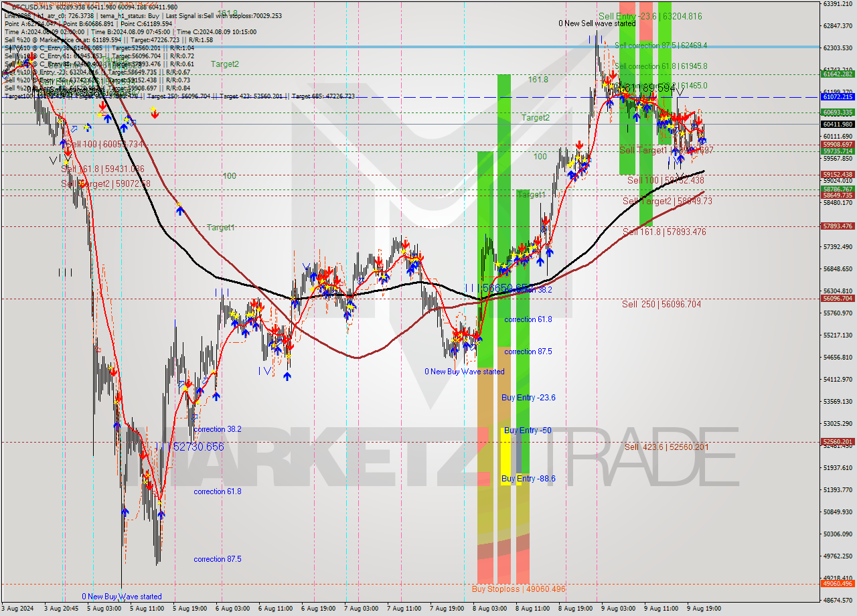Click the 59908.697 price tag
The width and height of the screenshot is (857, 616).
click(838, 144)
